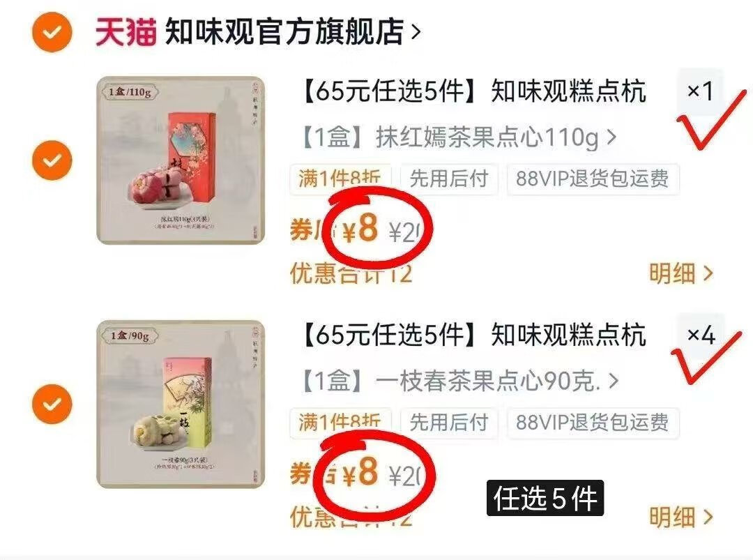Expand the 一枝春茶果点心90克 variant selector
The height and width of the screenshot is (560, 753).
(459, 381)
